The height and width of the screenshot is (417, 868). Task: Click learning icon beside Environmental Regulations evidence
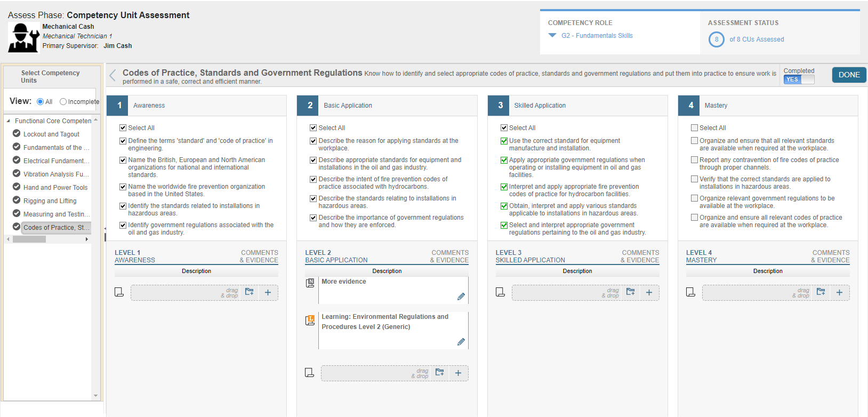[310, 320]
